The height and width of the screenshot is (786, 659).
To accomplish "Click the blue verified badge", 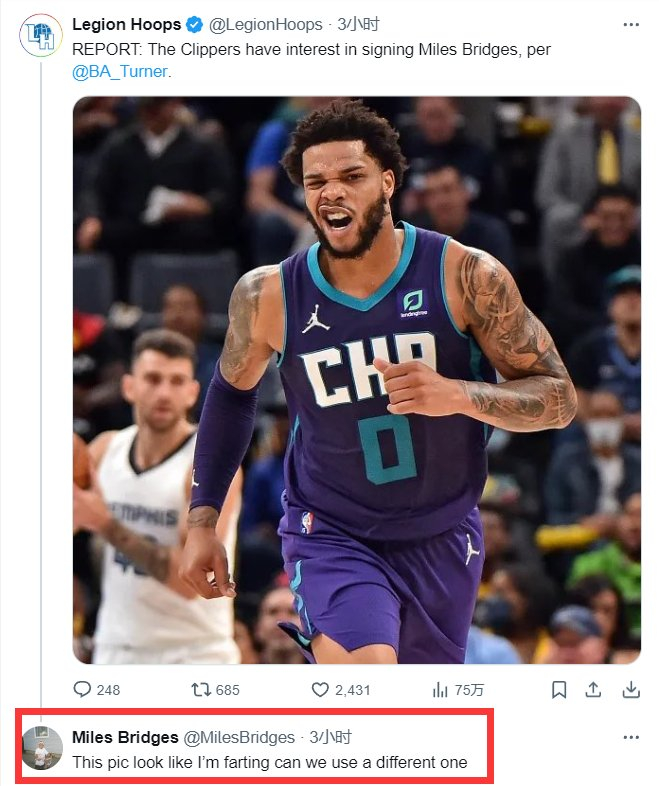I will 196,24.
